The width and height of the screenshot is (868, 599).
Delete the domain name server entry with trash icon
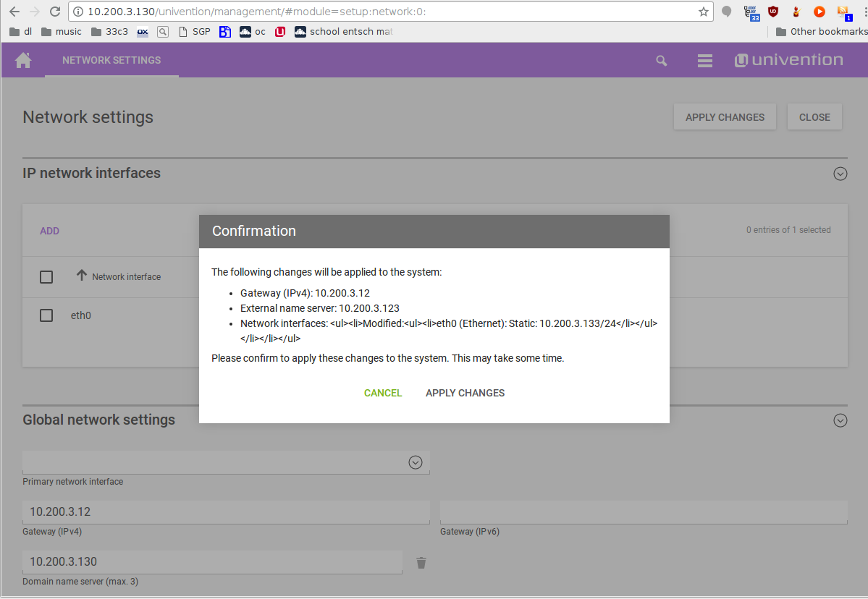(x=421, y=562)
